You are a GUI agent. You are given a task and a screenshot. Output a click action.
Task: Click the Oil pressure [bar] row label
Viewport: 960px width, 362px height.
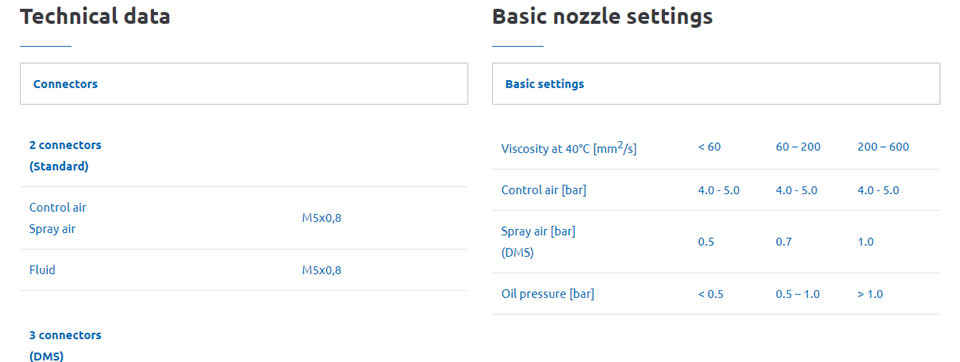pyautogui.click(x=547, y=294)
